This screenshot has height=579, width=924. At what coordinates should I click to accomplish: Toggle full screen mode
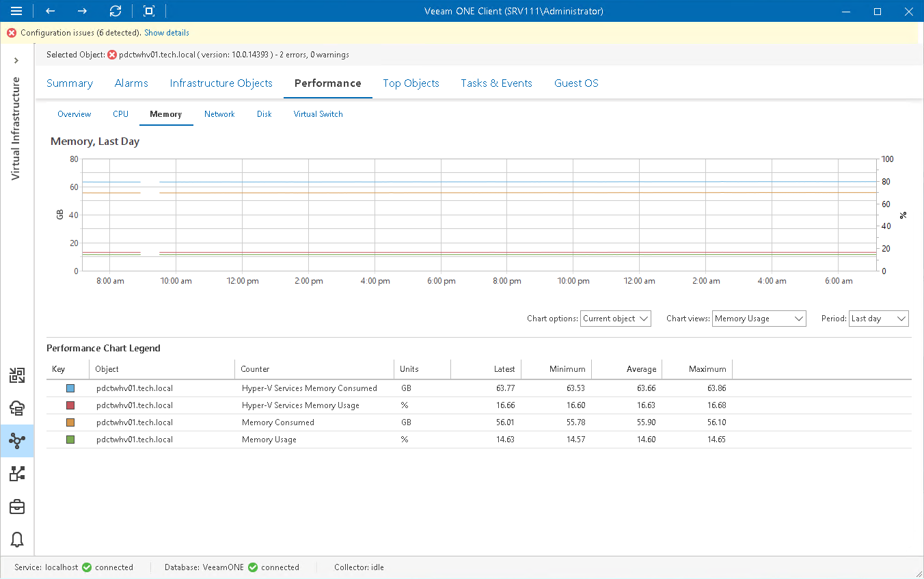[148, 11]
